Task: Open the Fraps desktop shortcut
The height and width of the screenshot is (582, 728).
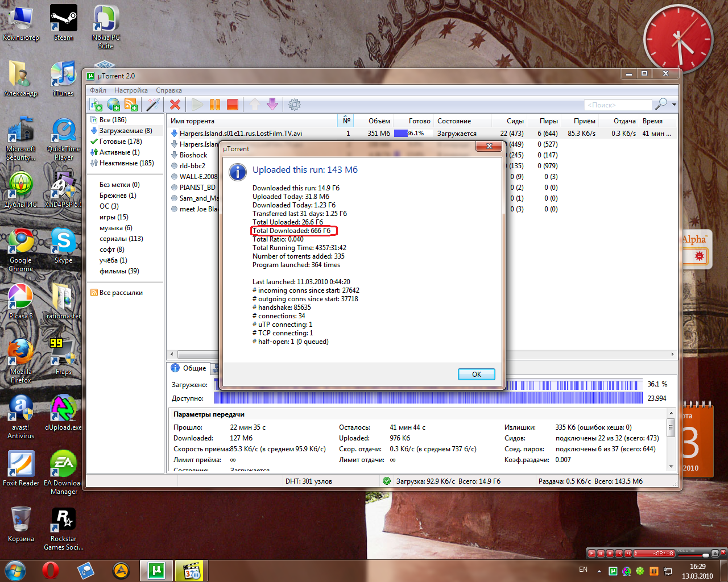Action: coord(63,357)
